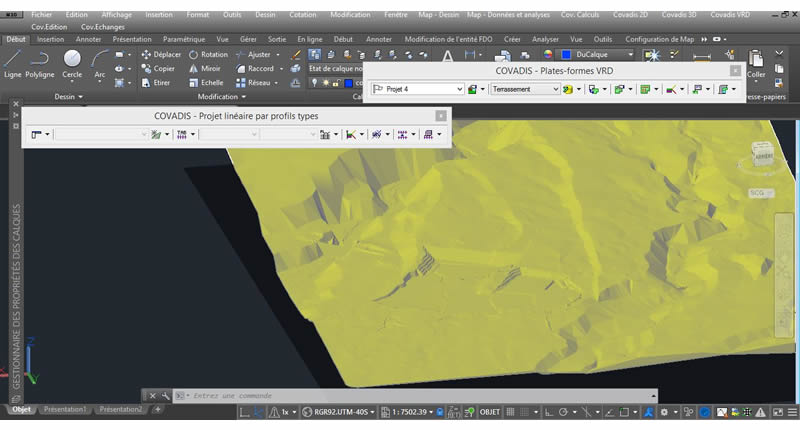800x430 pixels.
Task: Expand the Dessin panel
Action: point(68,96)
